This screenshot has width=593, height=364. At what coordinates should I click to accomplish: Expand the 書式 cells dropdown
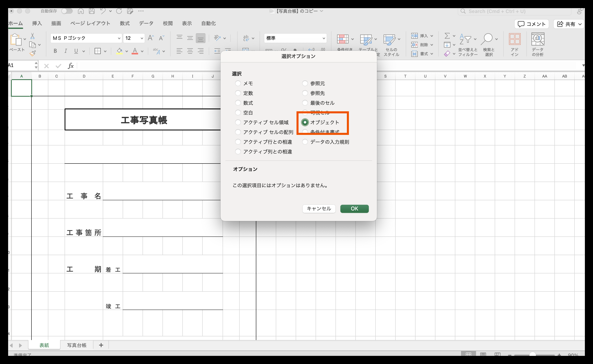[432, 54]
